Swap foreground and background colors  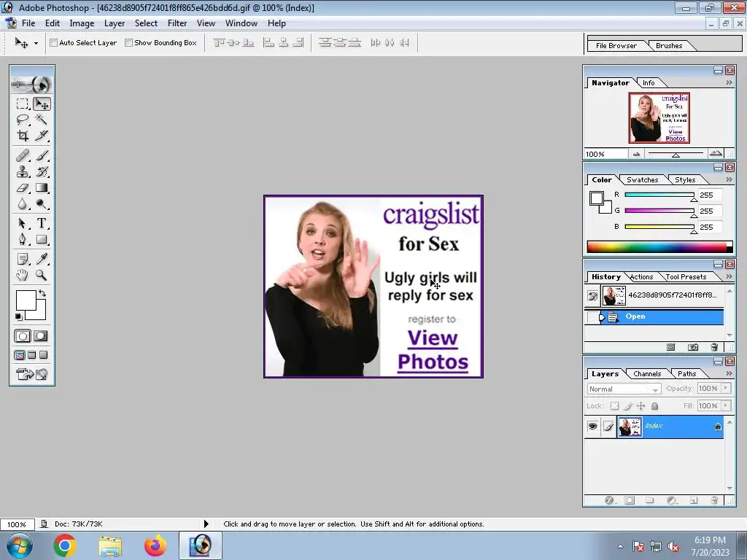click(x=42, y=293)
